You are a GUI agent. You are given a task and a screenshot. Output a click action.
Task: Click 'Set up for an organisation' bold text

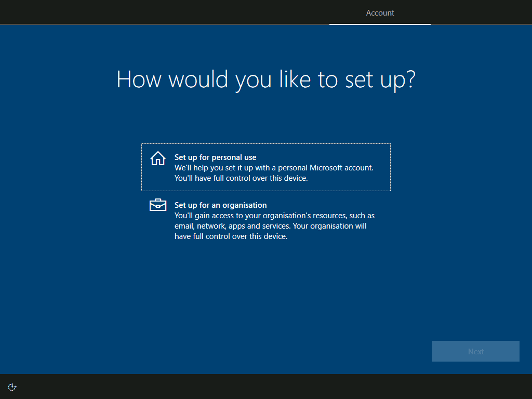coord(221,205)
